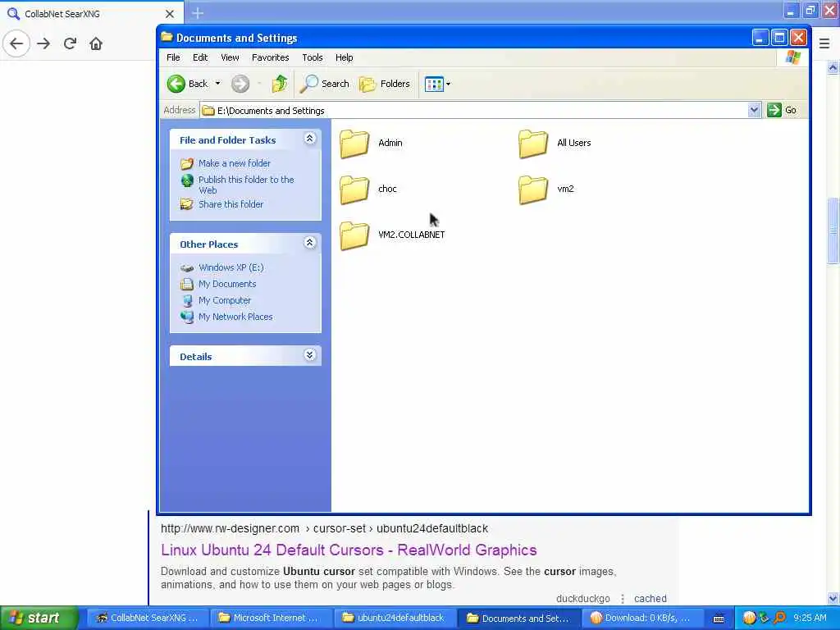Open the File menu
This screenshot has height=630, width=840.
click(173, 57)
